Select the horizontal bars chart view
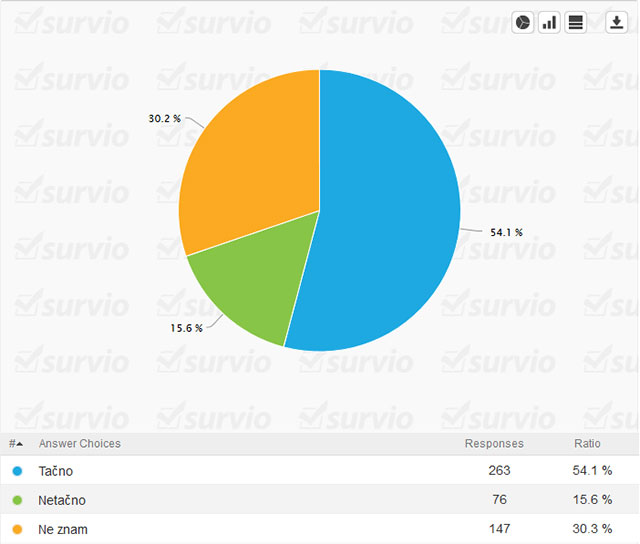 (575, 23)
